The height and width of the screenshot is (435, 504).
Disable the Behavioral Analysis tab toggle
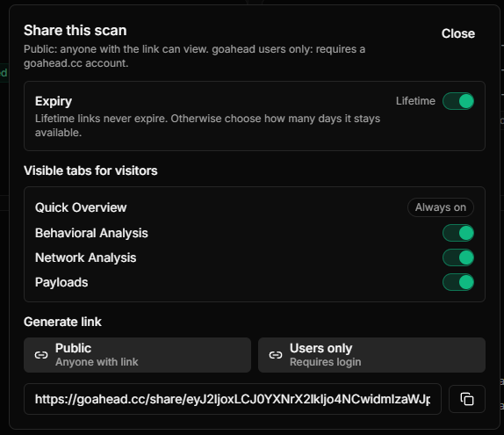coord(458,233)
